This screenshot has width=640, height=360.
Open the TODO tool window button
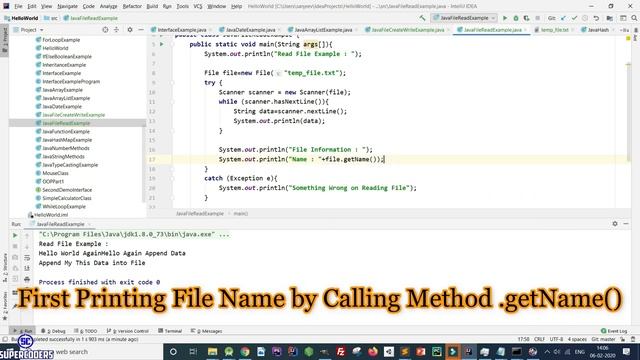(x=86, y=331)
